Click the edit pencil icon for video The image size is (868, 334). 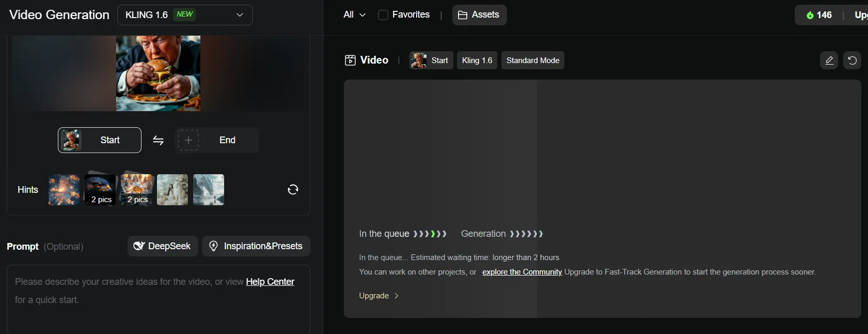pyautogui.click(x=829, y=60)
